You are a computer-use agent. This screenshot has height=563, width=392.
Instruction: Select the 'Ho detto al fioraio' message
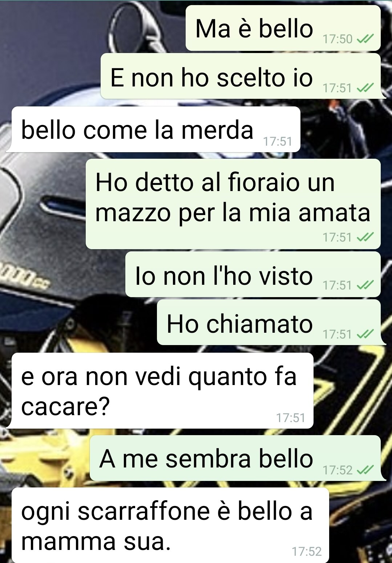click(233, 204)
